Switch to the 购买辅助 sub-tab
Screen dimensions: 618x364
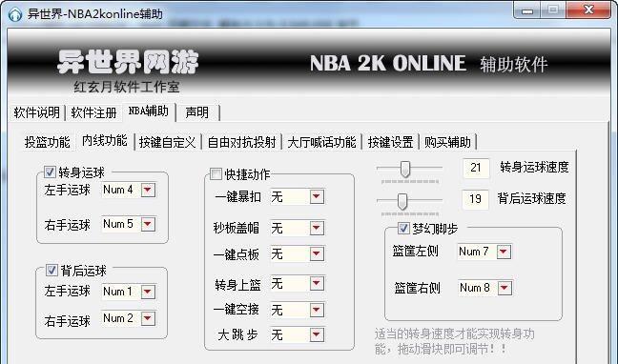click(x=447, y=142)
